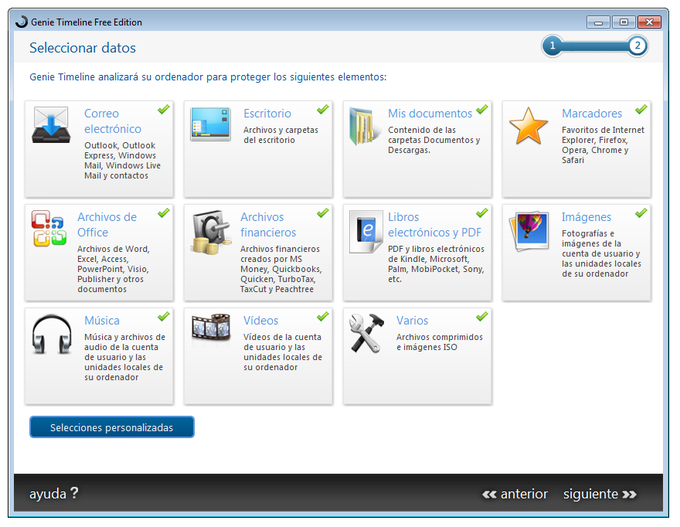
Task: Click the Libros electrónicos e-book icon
Action: point(366,232)
